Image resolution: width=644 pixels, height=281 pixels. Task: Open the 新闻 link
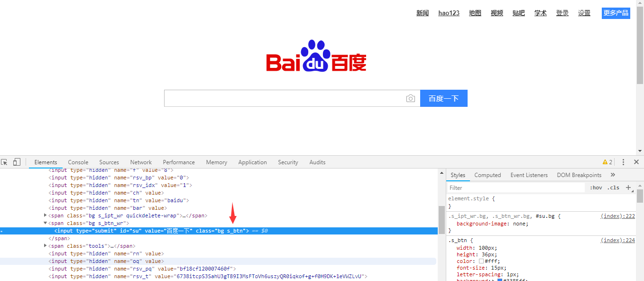pyautogui.click(x=423, y=13)
